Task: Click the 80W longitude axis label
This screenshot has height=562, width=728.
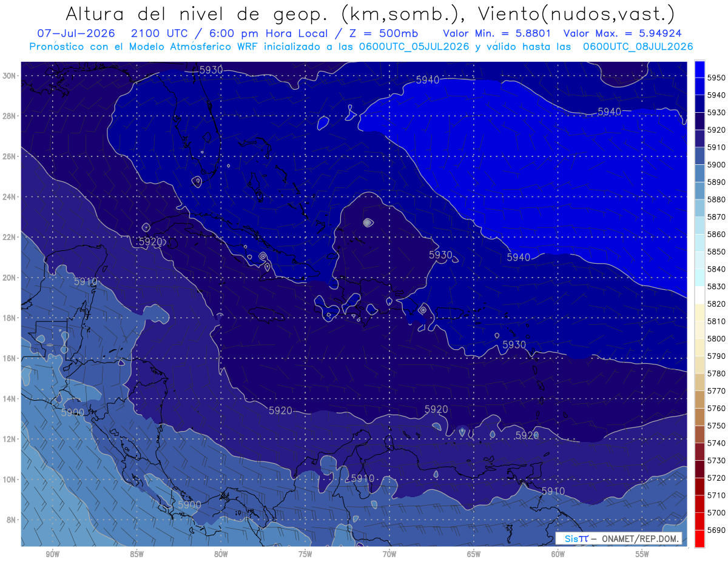Action: 221,554
